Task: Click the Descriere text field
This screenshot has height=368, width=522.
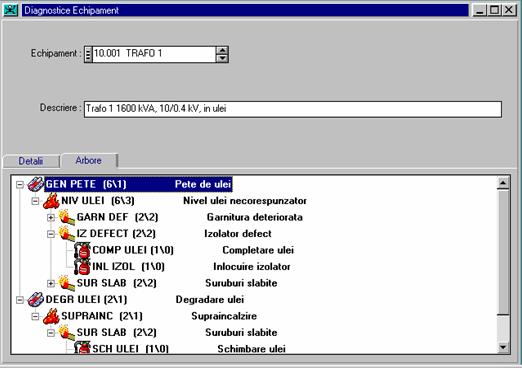Action: 293,109
